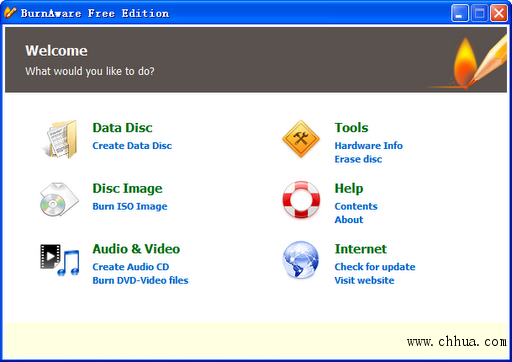Click the Audio & Video film-note icon
This screenshot has height=362, width=512.
[x=60, y=260]
